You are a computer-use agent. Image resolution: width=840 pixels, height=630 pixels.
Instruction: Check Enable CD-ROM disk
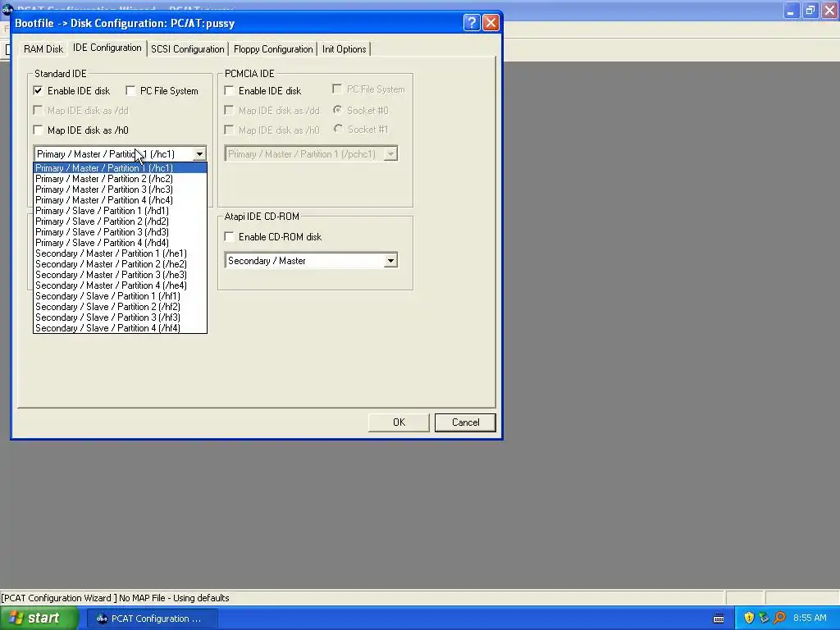(x=230, y=236)
